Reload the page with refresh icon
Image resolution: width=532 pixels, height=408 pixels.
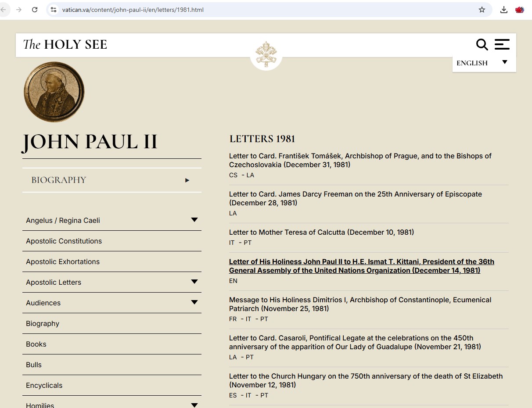click(35, 10)
